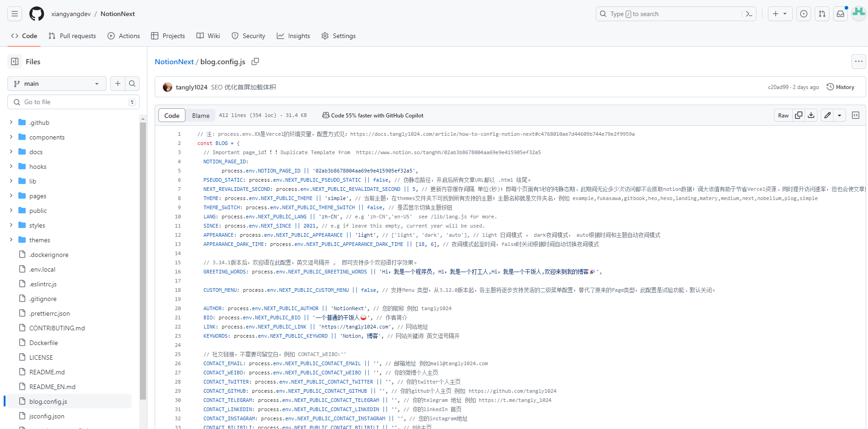Image resolution: width=868 pixels, height=429 pixels.
Task: Expand the components folder
Action: pyautogui.click(x=11, y=137)
